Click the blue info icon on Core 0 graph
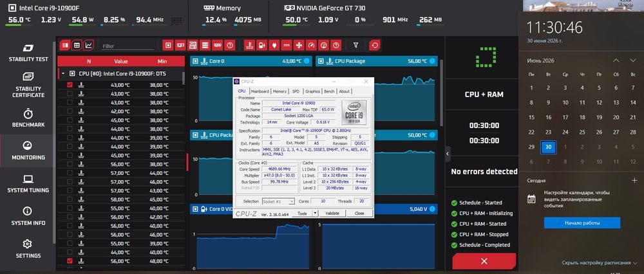This screenshot has width=644, height=274. tap(307, 61)
